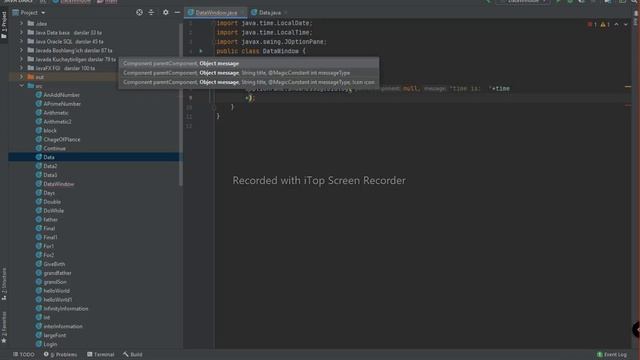The image size is (640, 360).
Task: Switch to the Data.java editor tab
Action: pyautogui.click(x=269, y=13)
